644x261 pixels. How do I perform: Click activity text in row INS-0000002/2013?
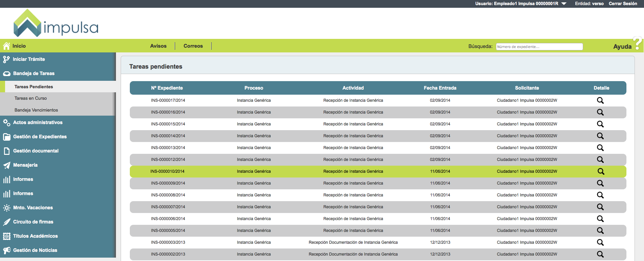coord(353,254)
